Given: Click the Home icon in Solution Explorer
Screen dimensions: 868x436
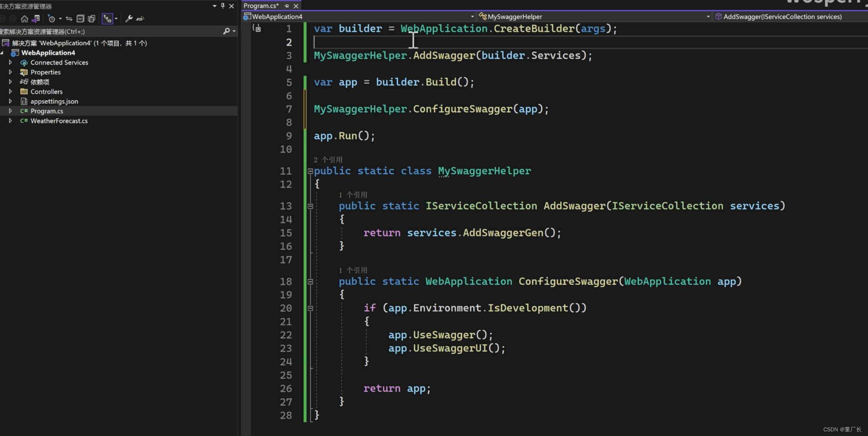Looking at the screenshot, I should point(24,18).
